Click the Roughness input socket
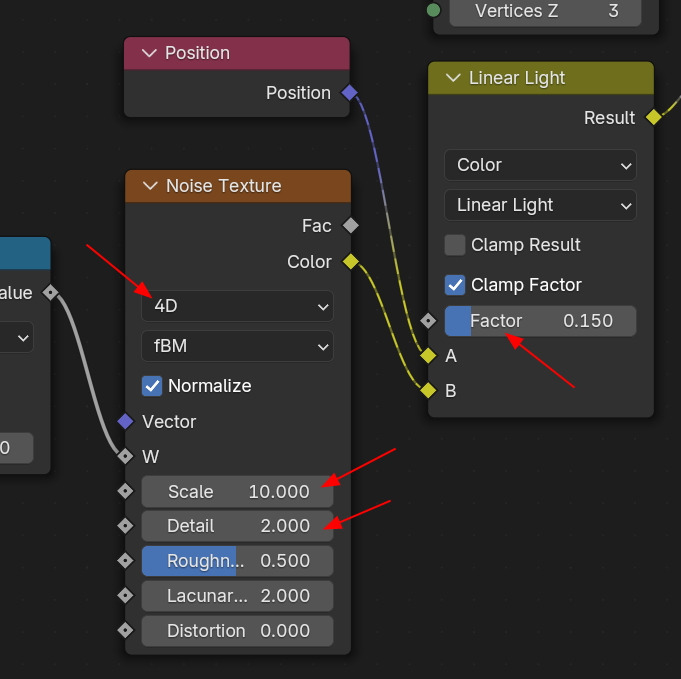Viewport: 681px width, 679px height. click(126, 561)
